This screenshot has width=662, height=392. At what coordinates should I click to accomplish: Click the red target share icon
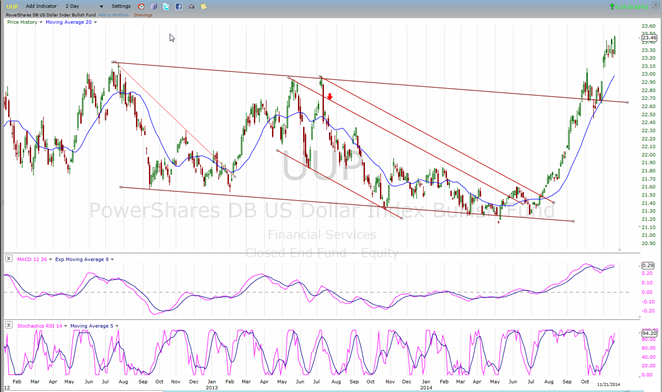141,6
